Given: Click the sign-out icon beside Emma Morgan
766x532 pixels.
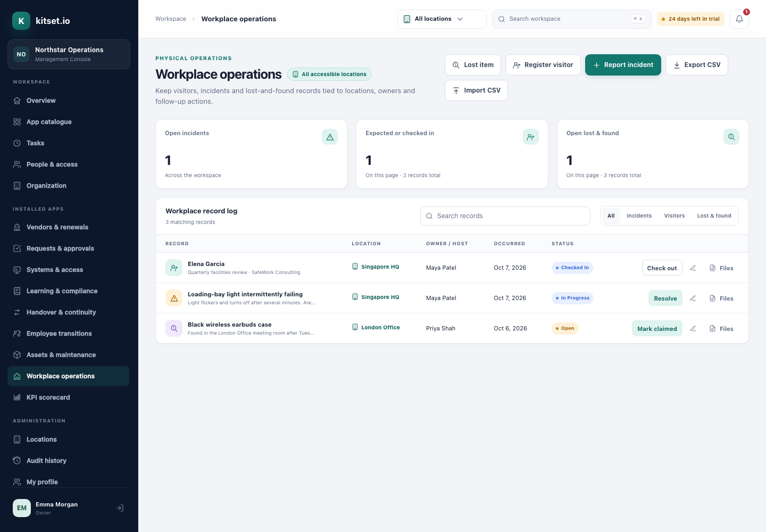Looking at the screenshot, I should 120,508.
